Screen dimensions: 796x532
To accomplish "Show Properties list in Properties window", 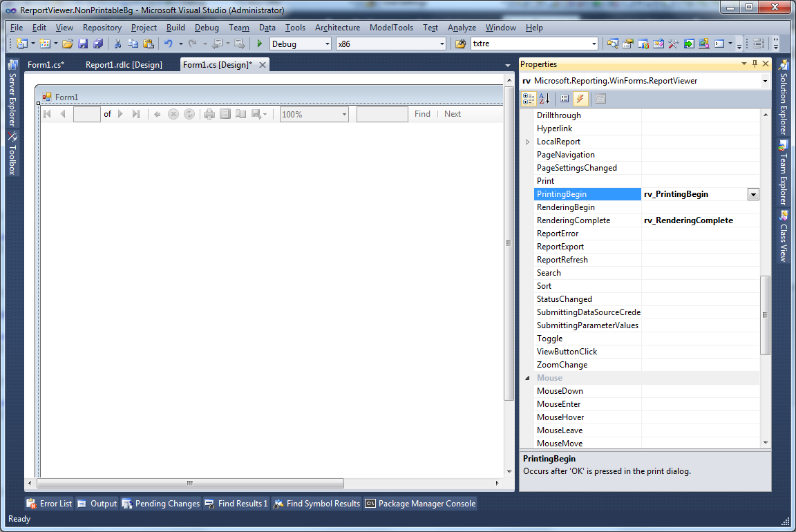I will click(x=565, y=99).
